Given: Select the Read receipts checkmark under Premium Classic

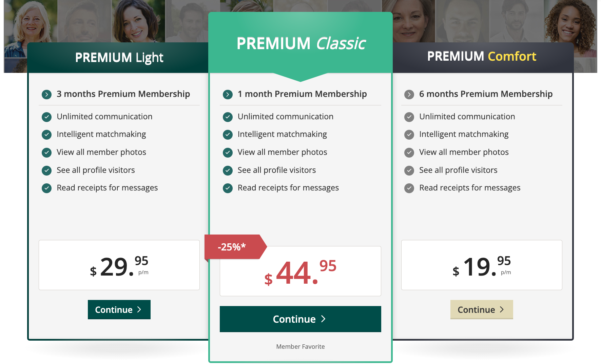Looking at the screenshot, I should click(x=228, y=188).
